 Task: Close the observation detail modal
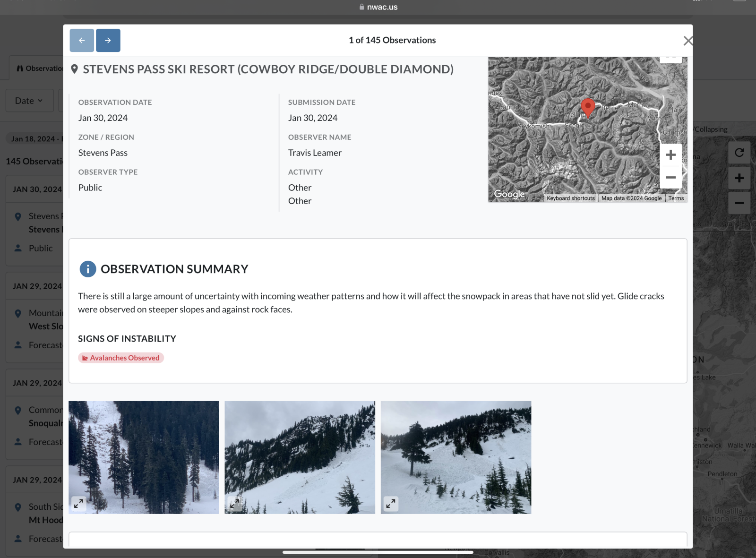(x=687, y=41)
